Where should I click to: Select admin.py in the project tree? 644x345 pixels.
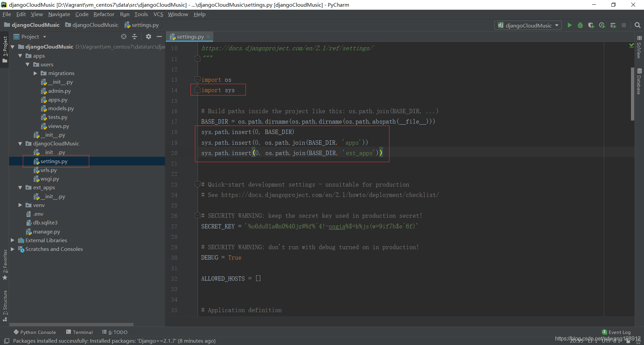[x=59, y=91]
